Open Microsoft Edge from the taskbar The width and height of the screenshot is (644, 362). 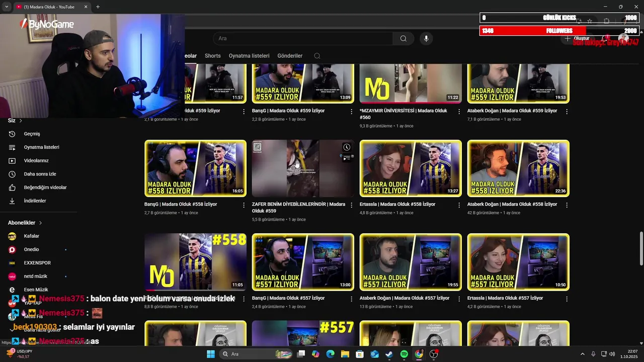[331, 354]
